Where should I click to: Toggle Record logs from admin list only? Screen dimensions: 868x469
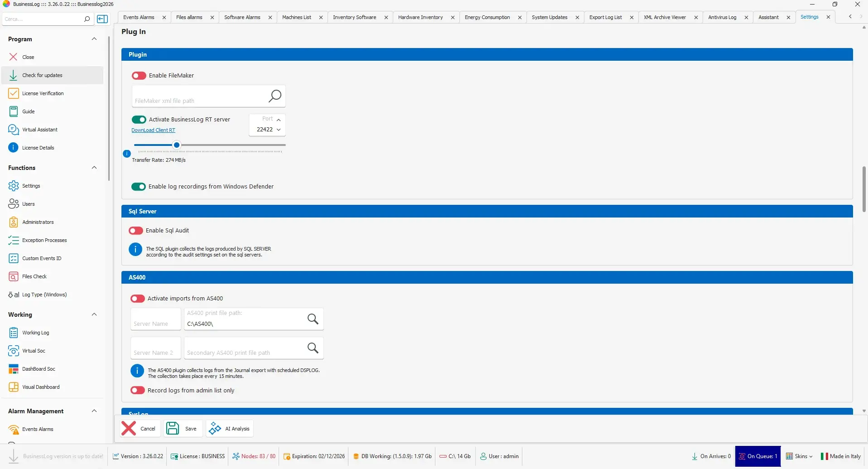click(138, 390)
